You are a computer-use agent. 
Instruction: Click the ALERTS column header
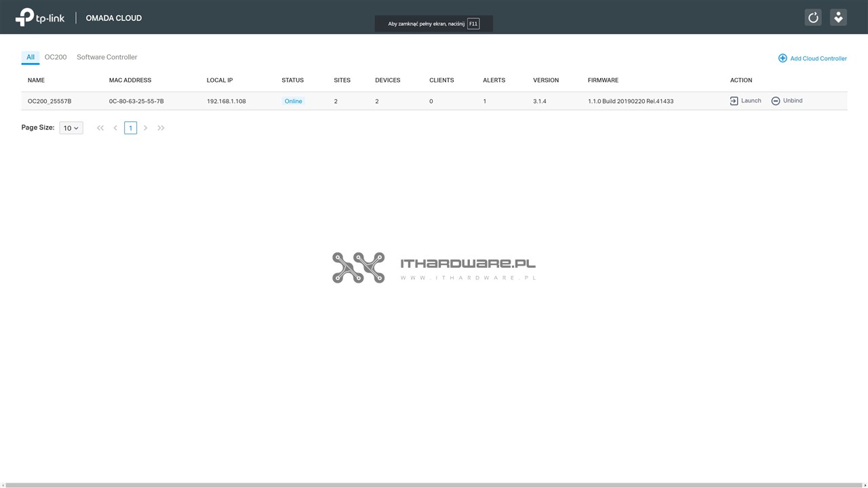coord(494,81)
